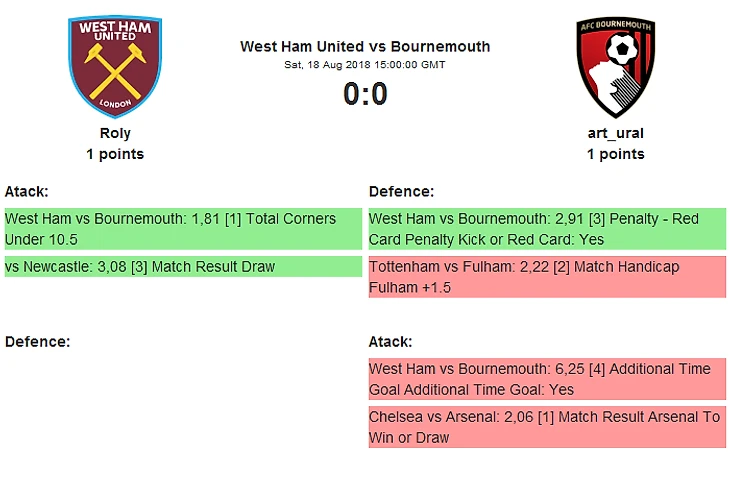Open the West Ham United vs Bournemouth title
Viewport: 730px width, 480px height.
point(365,47)
